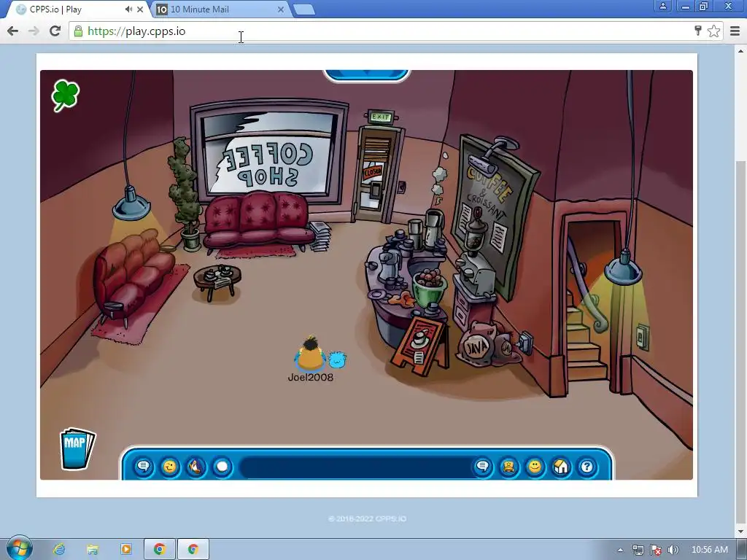Go back in browser history

pyautogui.click(x=13, y=31)
